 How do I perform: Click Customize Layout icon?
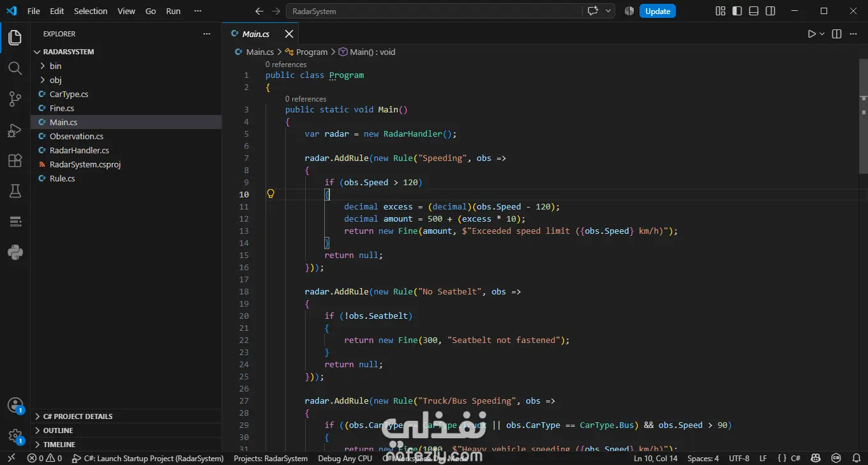coord(721,11)
